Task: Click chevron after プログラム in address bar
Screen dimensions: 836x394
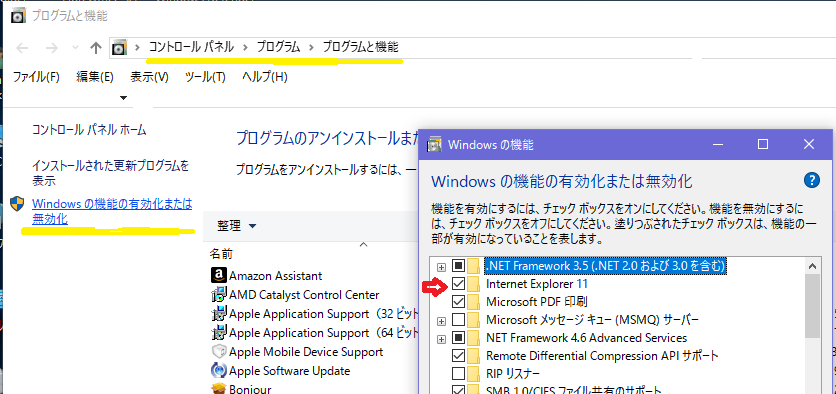Action: click(x=311, y=47)
